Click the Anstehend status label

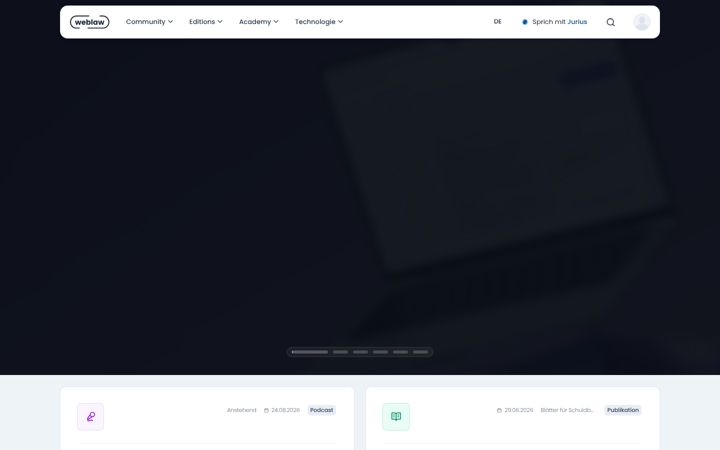(x=242, y=410)
